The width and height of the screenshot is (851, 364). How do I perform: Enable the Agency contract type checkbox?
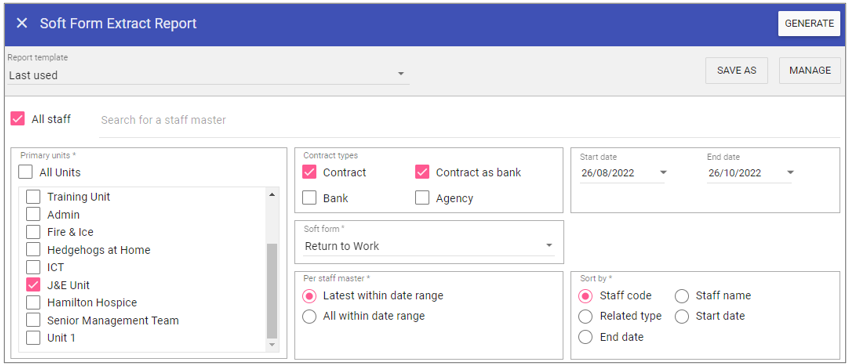click(422, 198)
